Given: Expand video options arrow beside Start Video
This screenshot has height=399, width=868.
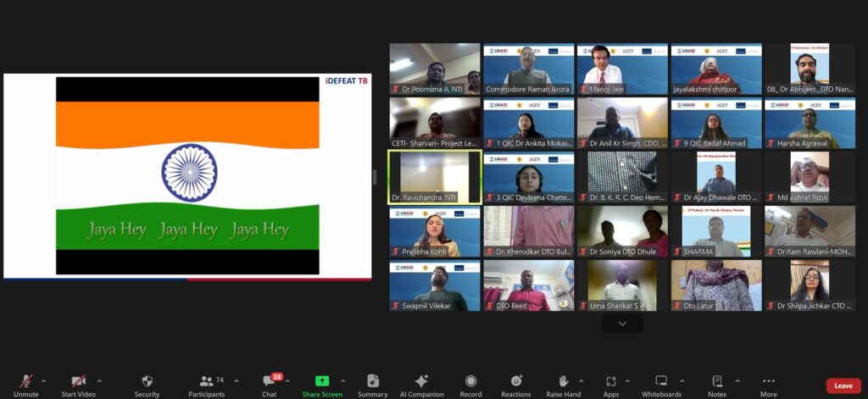Looking at the screenshot, I should pos(99,381).
